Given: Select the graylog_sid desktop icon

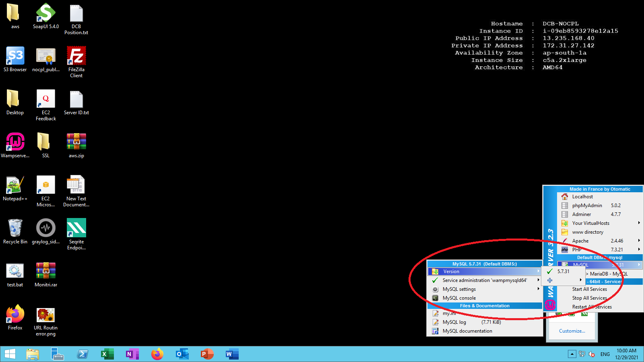Looking at the screenshot, I should (45, 232).
